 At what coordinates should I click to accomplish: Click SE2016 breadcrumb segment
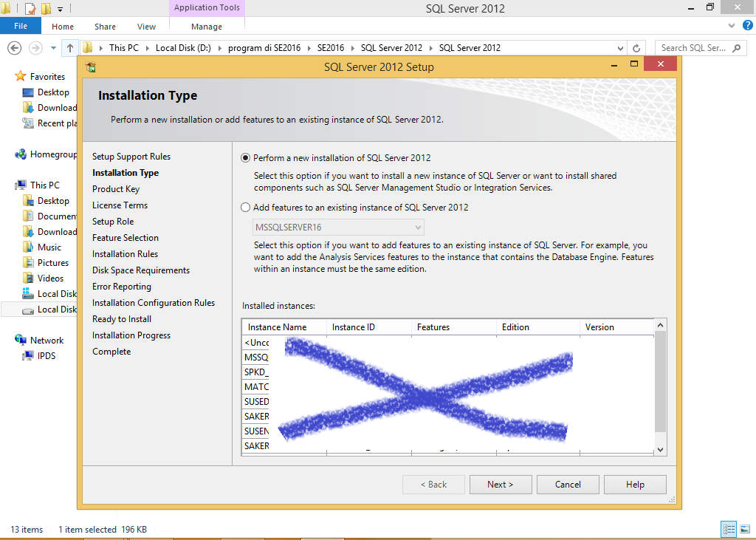tap(331, 48)
